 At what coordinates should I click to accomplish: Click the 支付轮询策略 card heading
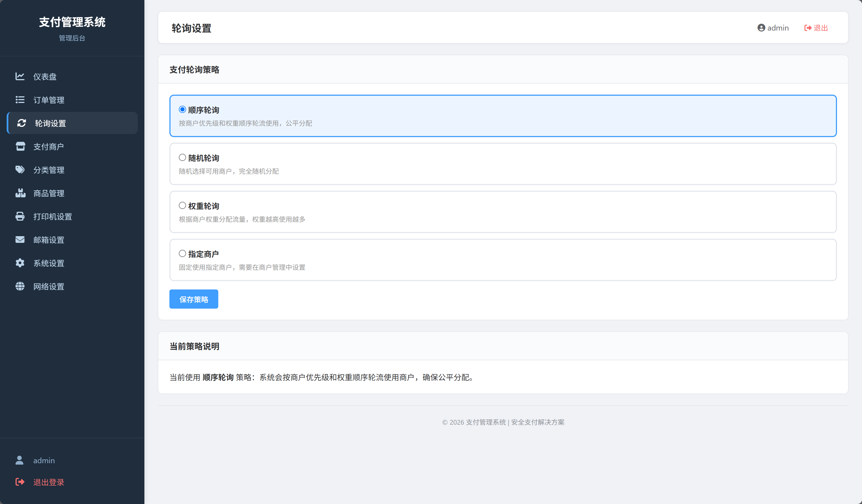coord(194,69)
